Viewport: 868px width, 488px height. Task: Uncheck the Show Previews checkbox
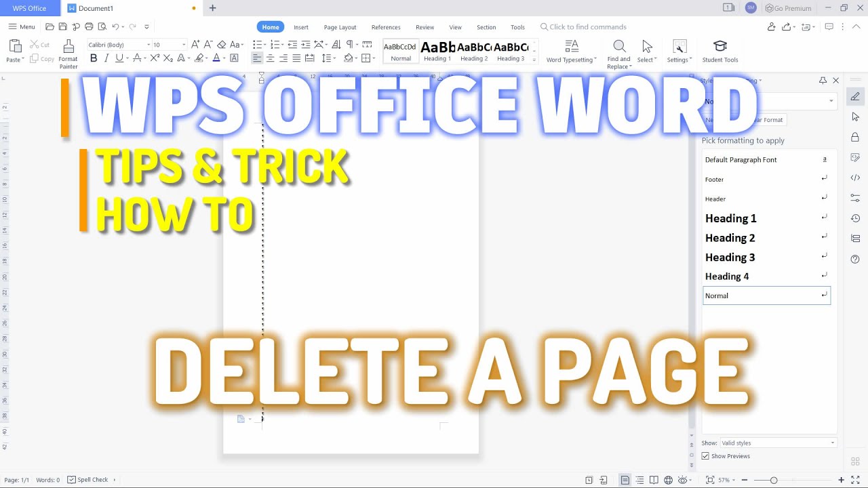click(705, 456)
